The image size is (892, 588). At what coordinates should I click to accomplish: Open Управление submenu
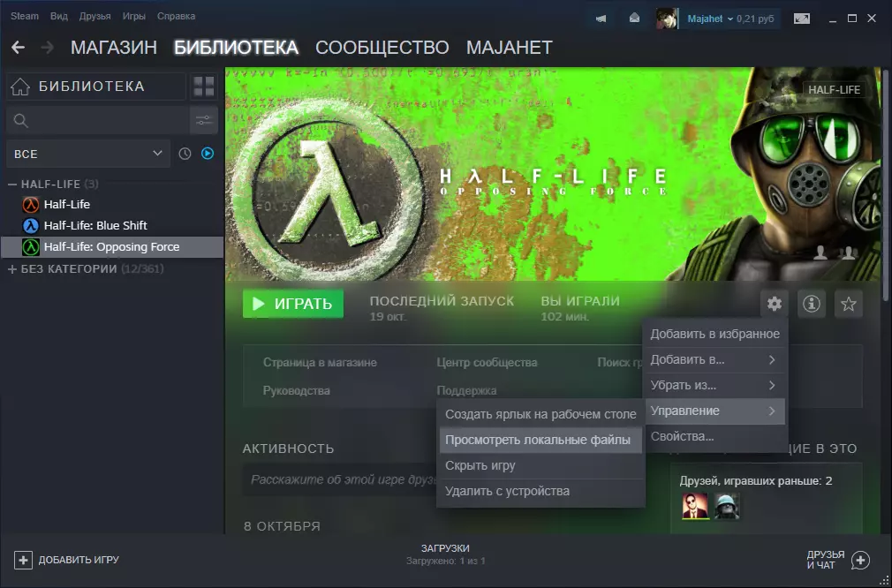tap(715, 411)
